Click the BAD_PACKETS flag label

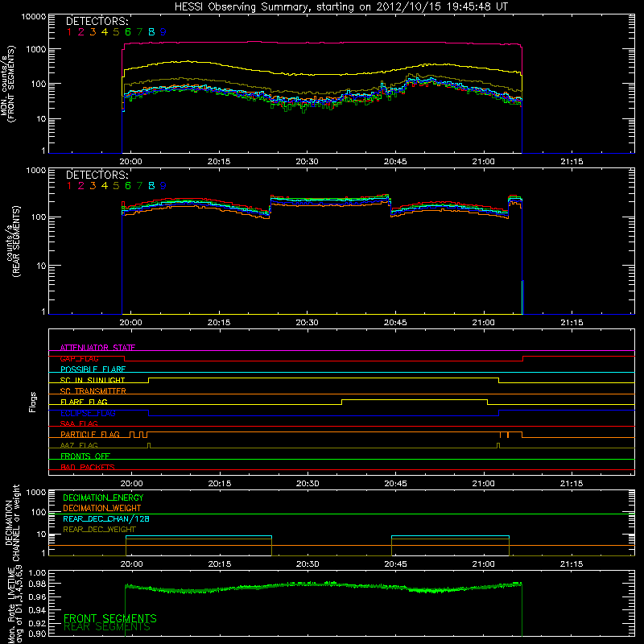tap(88, 467)
